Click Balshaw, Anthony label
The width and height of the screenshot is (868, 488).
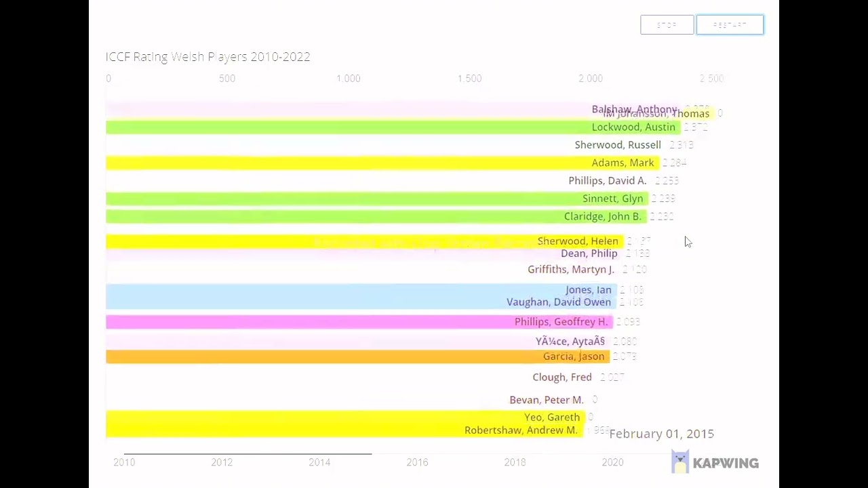634,109
